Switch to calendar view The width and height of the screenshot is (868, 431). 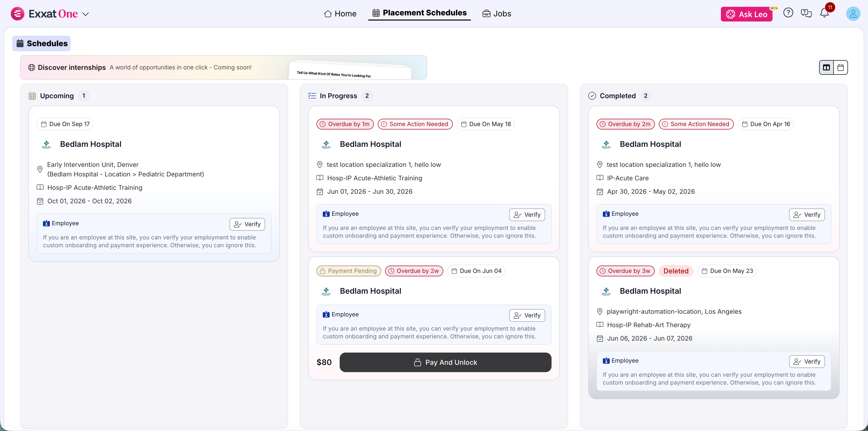coord(840,67)
